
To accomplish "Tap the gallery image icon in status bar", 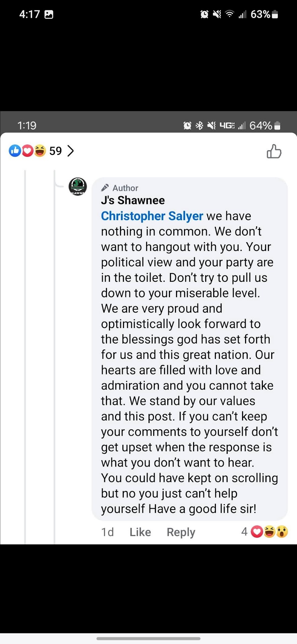I will pos(49,14).
